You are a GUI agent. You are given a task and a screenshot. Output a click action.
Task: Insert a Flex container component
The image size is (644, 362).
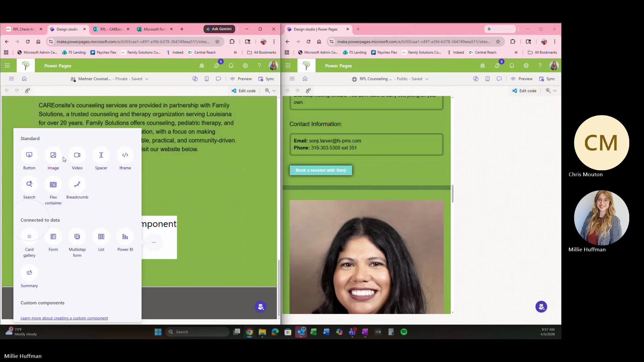click(x=53, y=191)
